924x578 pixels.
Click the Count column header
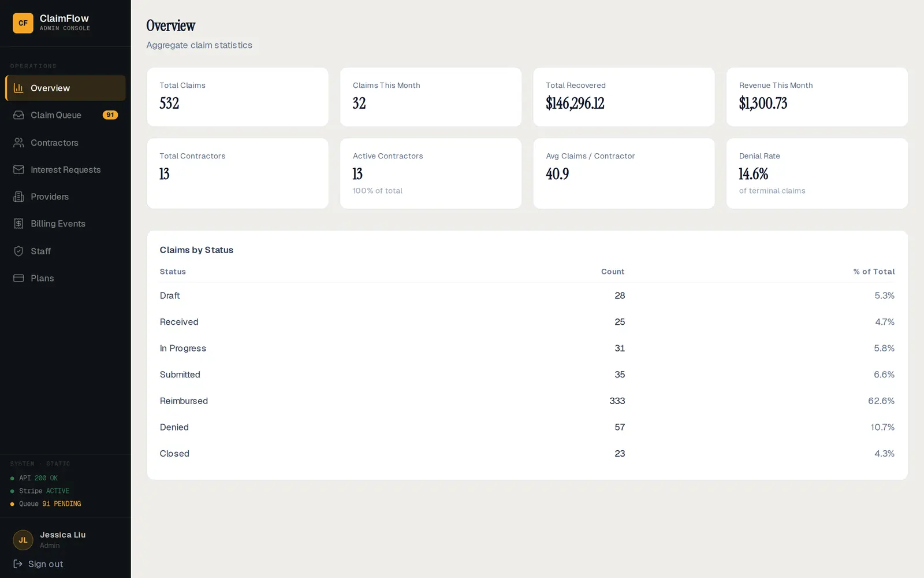[x=613, y=272]
